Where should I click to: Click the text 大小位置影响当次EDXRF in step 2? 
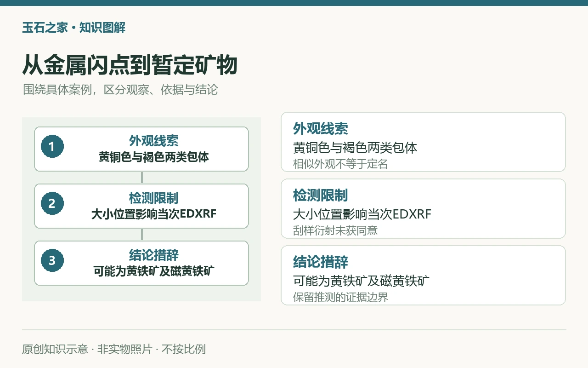[154, 214]
